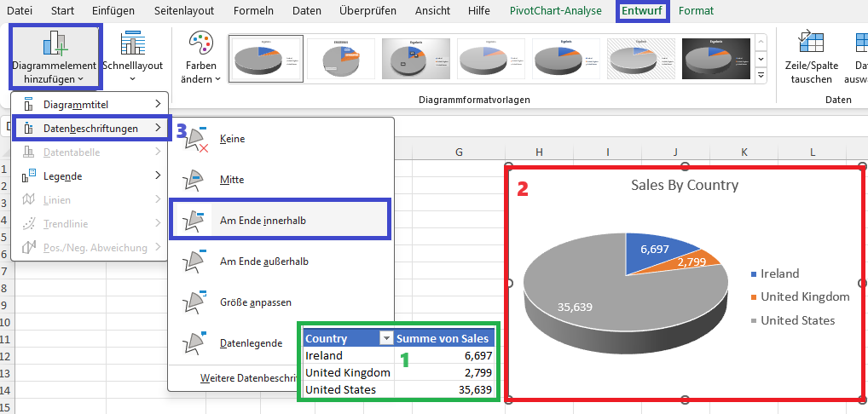Select the fifth chart style thumbnail
This screenshot has height=414, width=868.
566,59
